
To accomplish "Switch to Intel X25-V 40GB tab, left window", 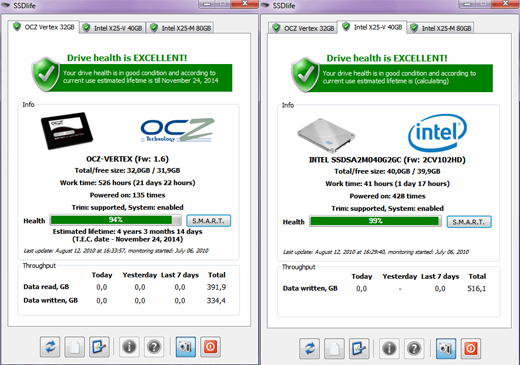I will (113, 28).
